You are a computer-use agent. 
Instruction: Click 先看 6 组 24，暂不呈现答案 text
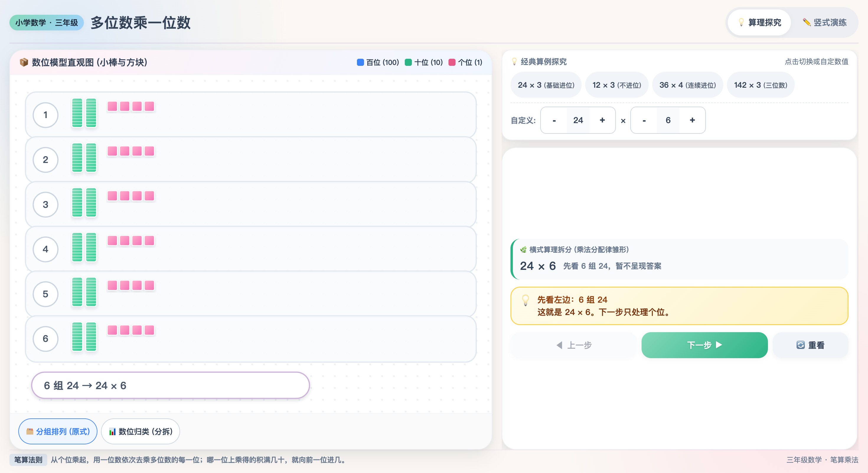point(612,266)
